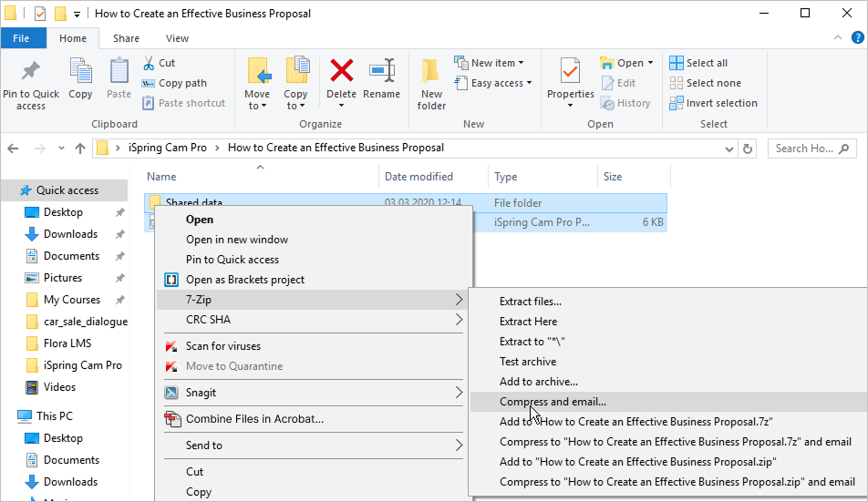Select Add to archive option
The image size is (868, 502).
538,382
